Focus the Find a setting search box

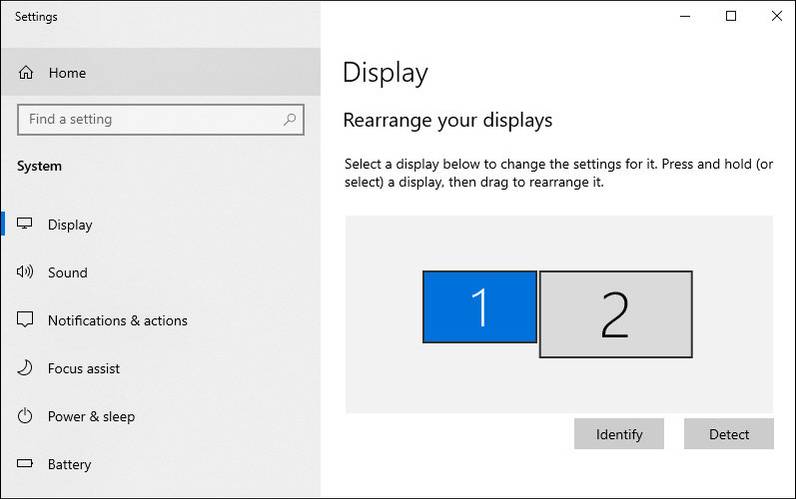pyautogui.click(x=150, y=120)
